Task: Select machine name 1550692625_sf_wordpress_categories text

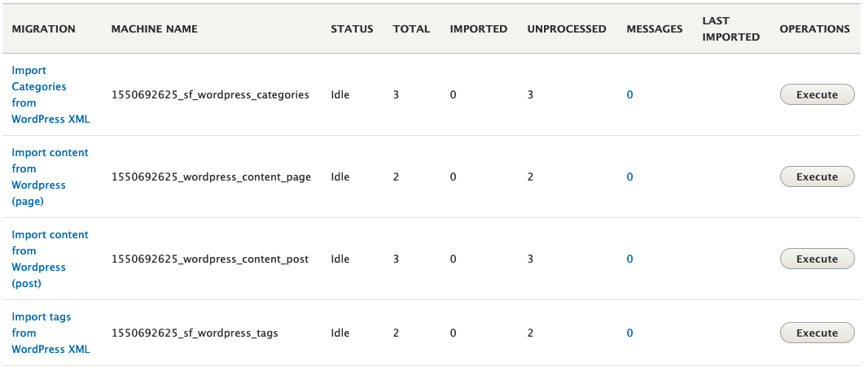Action: 210,94
